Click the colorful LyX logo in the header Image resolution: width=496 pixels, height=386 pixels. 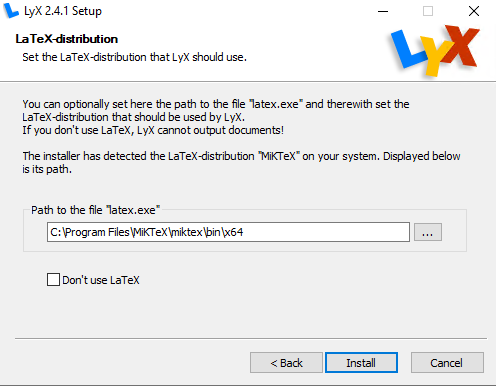[435, 50]
